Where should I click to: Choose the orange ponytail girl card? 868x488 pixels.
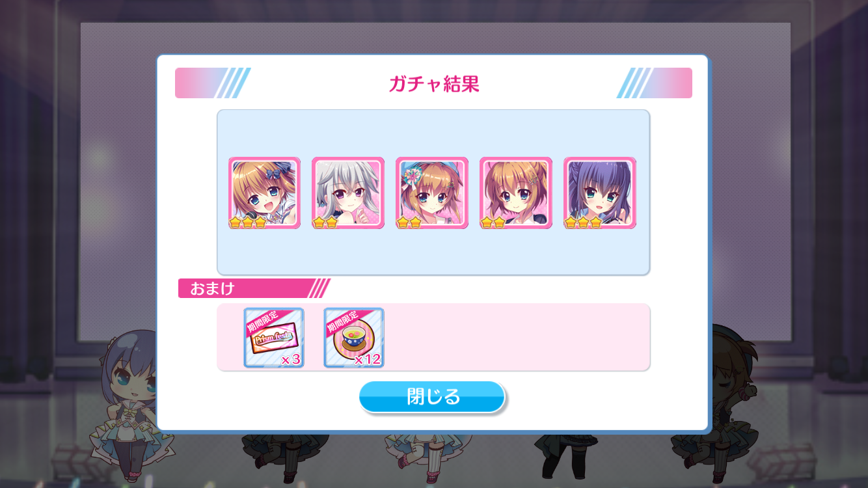pyautogui.click(x=516, y=193)
